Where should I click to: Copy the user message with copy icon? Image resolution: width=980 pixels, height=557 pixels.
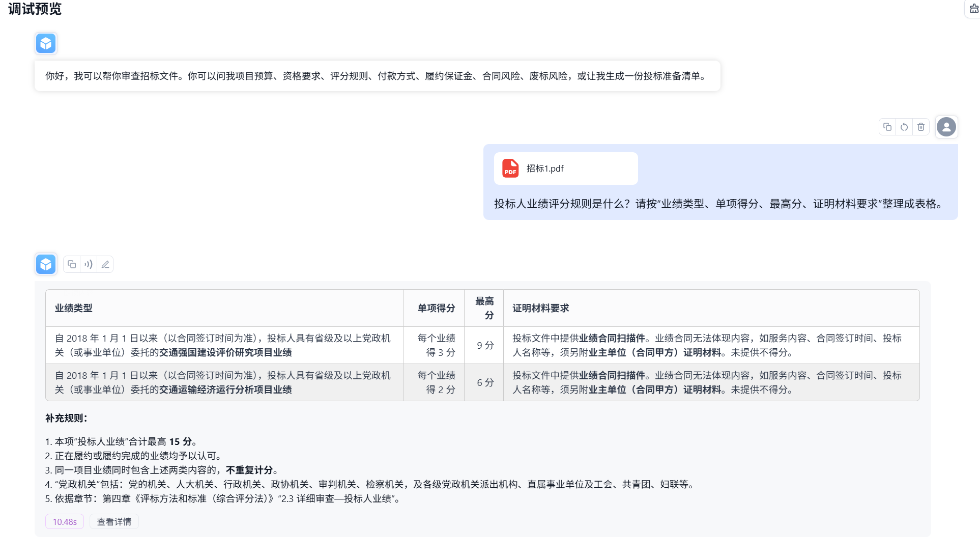[x=887, y=127]
